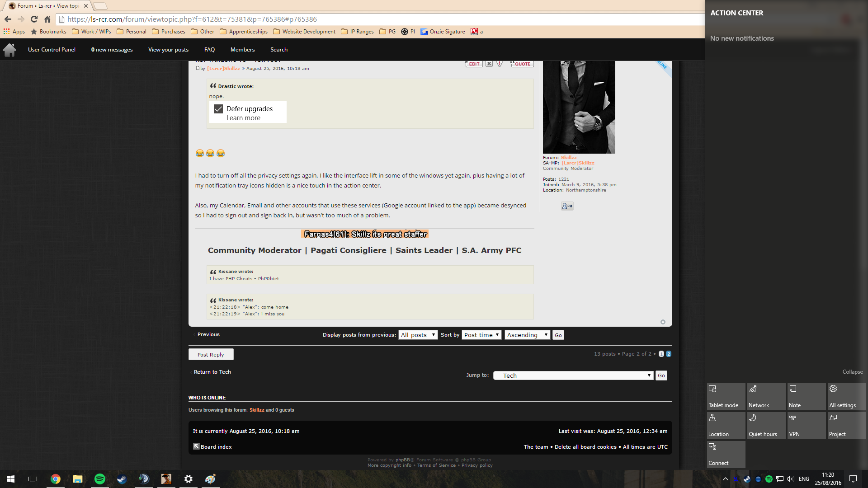Open the VPN quick action tile
Viewport: 868px width, 488px height.
coord(807,426)
